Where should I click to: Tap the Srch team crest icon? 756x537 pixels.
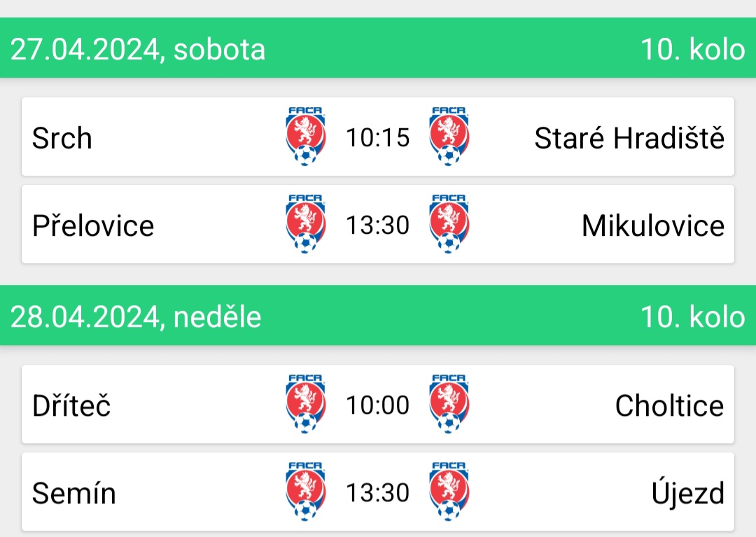[305, 137]
